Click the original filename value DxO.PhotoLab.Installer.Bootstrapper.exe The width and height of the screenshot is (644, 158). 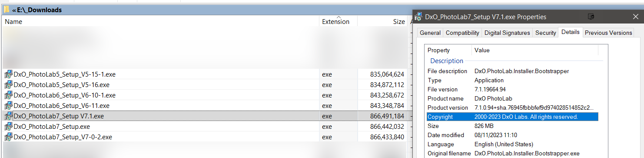527,153
